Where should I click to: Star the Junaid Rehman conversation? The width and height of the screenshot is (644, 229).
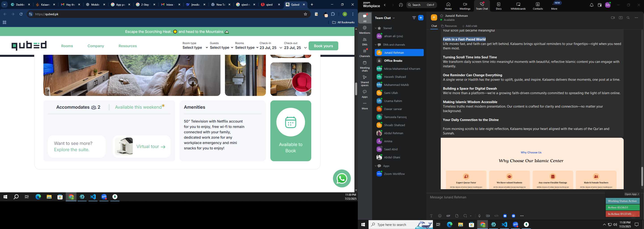pos(442,15)
